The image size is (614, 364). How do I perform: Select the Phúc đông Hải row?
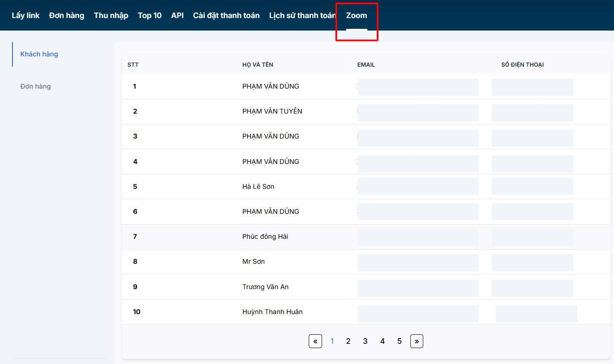[265, 237]
